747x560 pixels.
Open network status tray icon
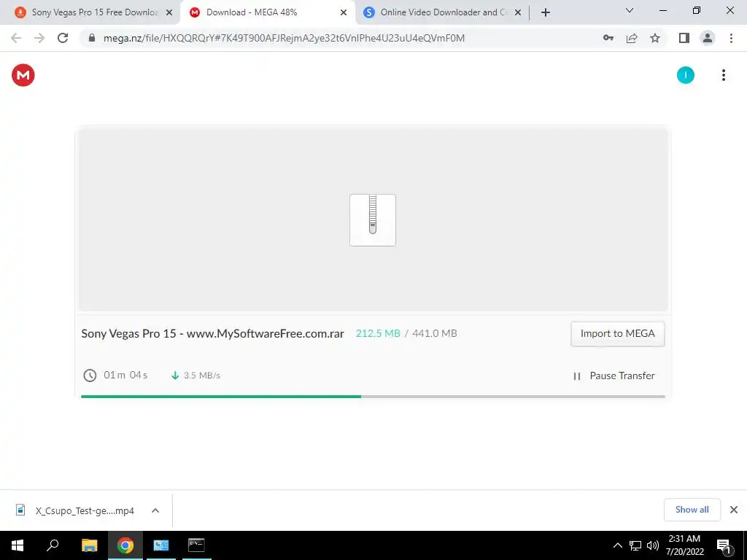pos(635,545)
